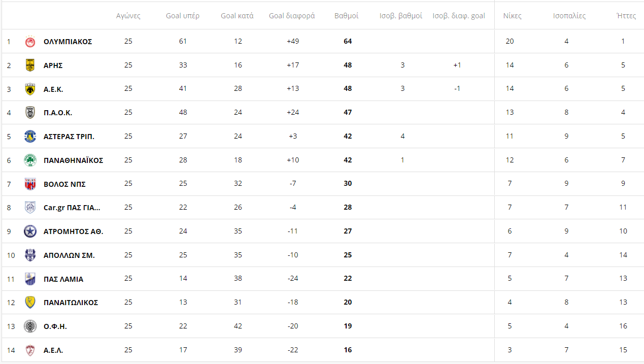This screenshot has width=644, height=364.
Task: Sort by Goal υπέρ column header
Action: 183,16
